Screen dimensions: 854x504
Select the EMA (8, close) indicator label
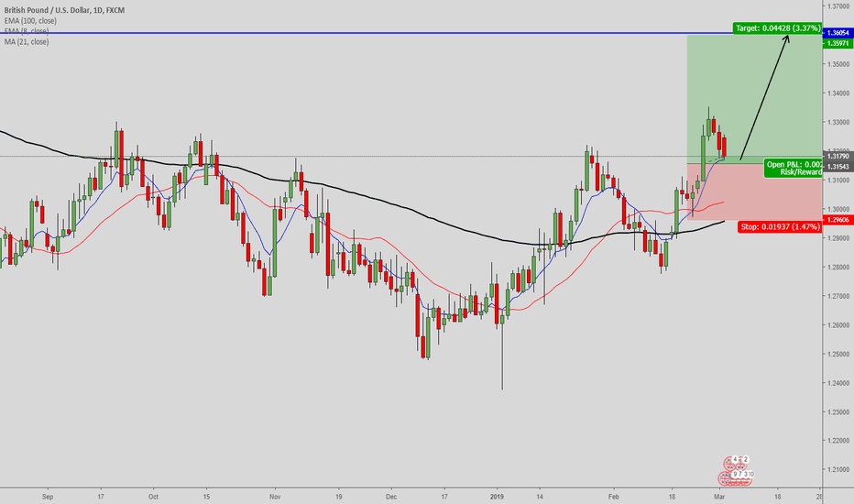(x=27, y=31)
